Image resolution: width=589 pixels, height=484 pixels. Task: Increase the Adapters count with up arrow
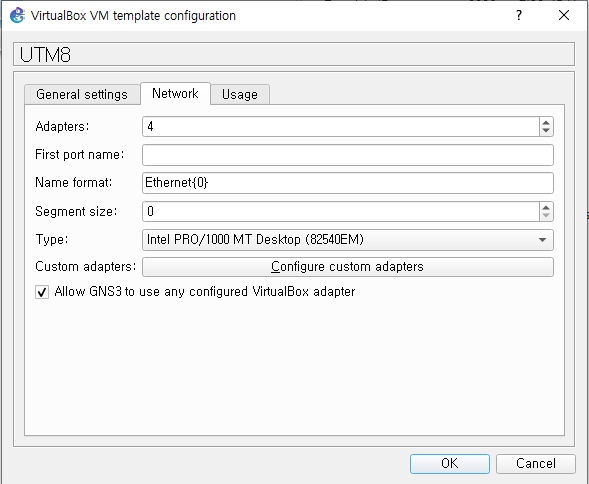[x=546, y=122]
